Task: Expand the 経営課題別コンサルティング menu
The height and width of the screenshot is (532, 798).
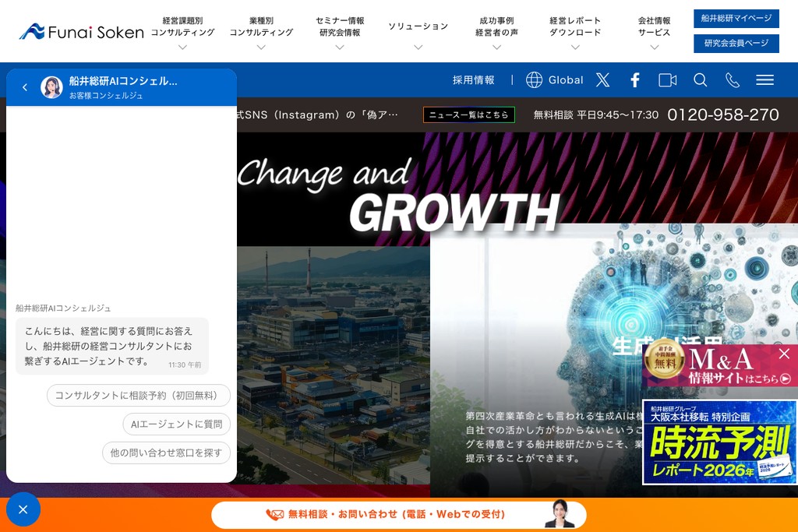Action: tap(182, 32)
